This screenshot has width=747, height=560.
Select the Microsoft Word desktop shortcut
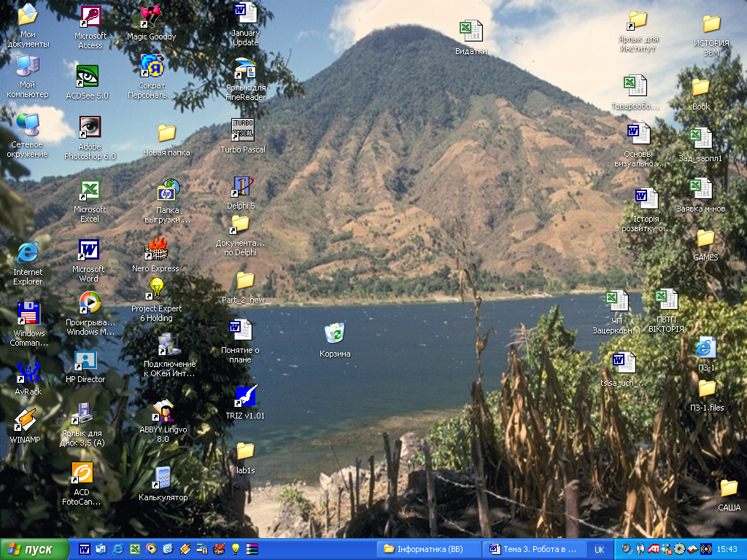[x=88, y=250]
